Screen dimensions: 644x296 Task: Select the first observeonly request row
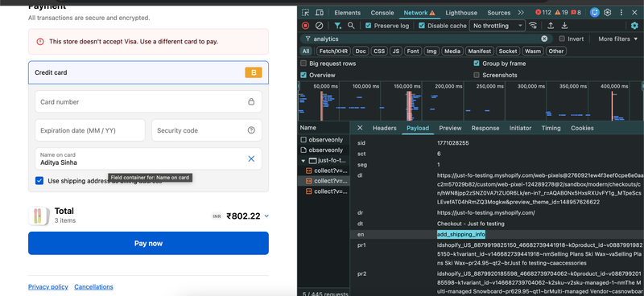(324, 140)
